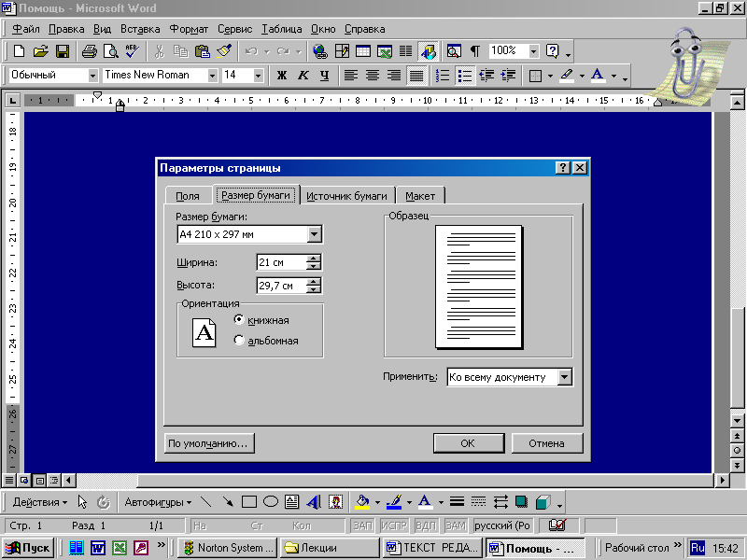Toggle ЗАМ overtype mode indicator
Viewport: 747px width, 560px height.
click(456, 525)
